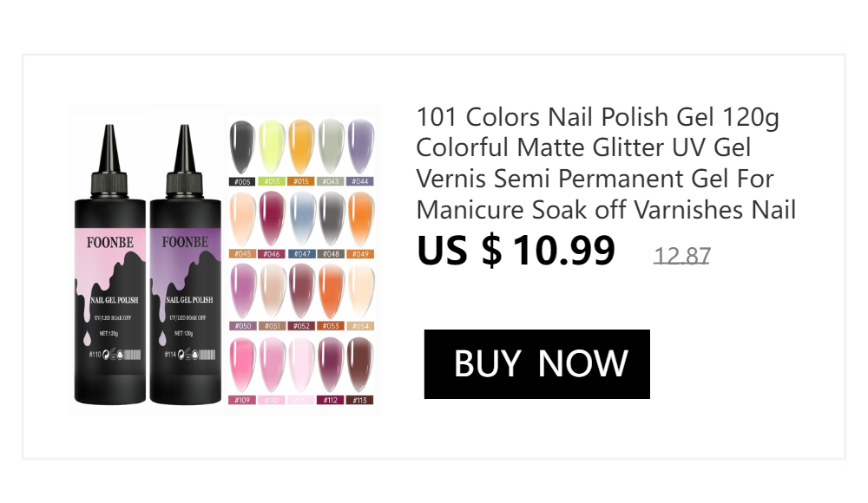
Task: Click the crossed-out 12.87 original price
Action: (681, 256)
